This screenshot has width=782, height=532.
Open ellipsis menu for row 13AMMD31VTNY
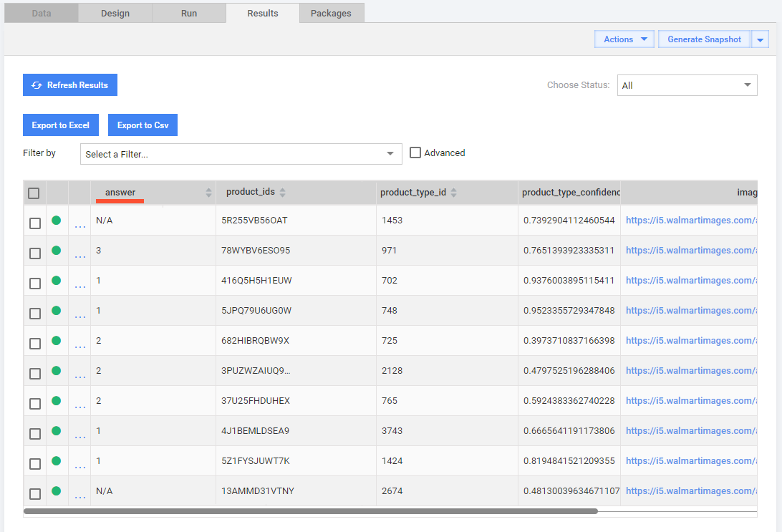click(x=79, y=498)
